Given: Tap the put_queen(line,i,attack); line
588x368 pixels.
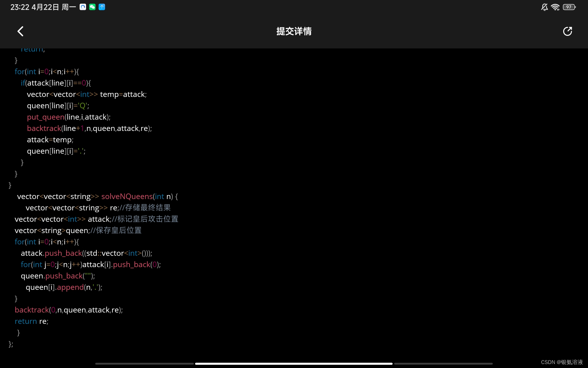Looking at the screenshot, I should pyautogui.click(x=69, y=117).
